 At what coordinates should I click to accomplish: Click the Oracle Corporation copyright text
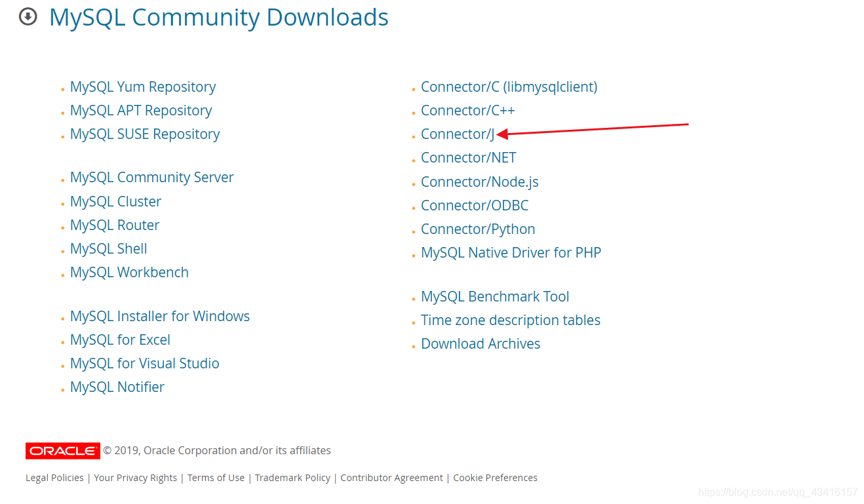pos(217,451)
